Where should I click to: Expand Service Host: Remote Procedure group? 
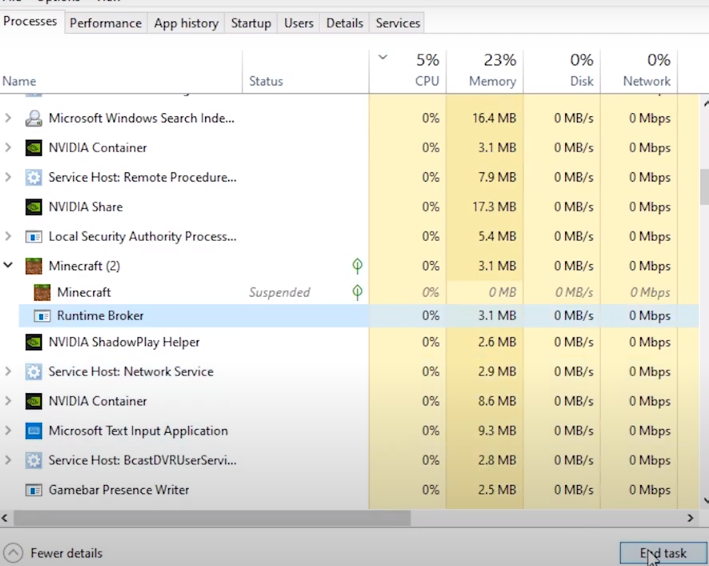(8, 177)
